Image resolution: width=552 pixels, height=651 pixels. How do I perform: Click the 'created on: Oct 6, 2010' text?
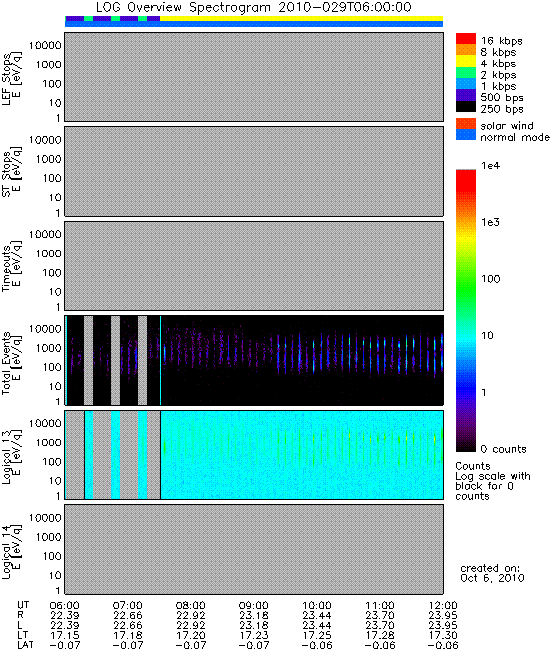tap(492, 573)
